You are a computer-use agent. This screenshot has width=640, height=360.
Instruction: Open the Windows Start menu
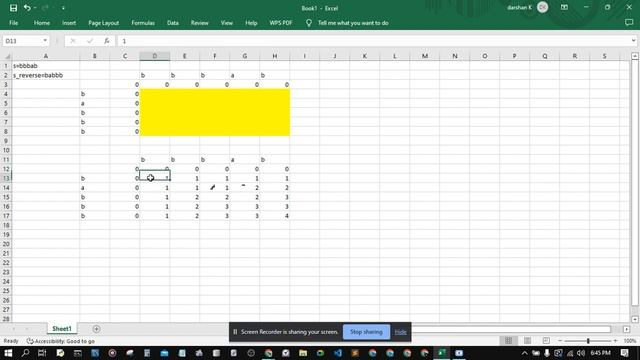pyautogui.click(x=8, y=353)
